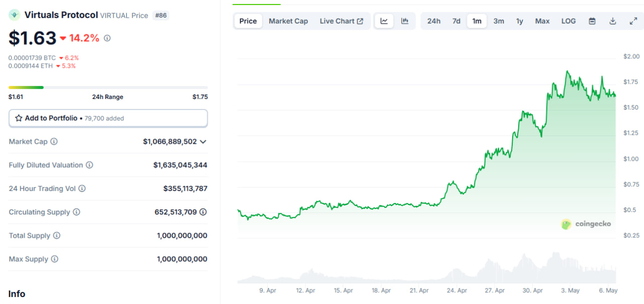Screen dimensions: 644x304
Task: Click the 24h Range progress bar
Action: click(x=108, y=87)
